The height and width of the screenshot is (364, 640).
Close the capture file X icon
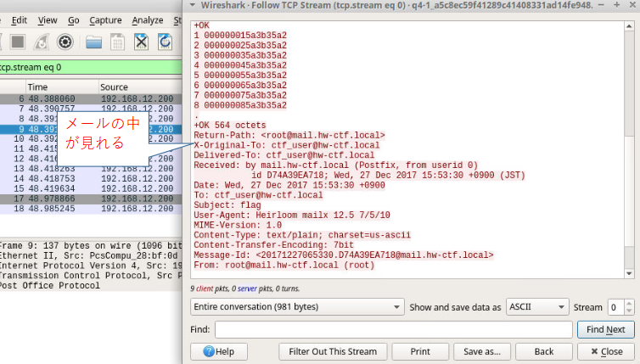pyautogui.click(x=141, y=42)
